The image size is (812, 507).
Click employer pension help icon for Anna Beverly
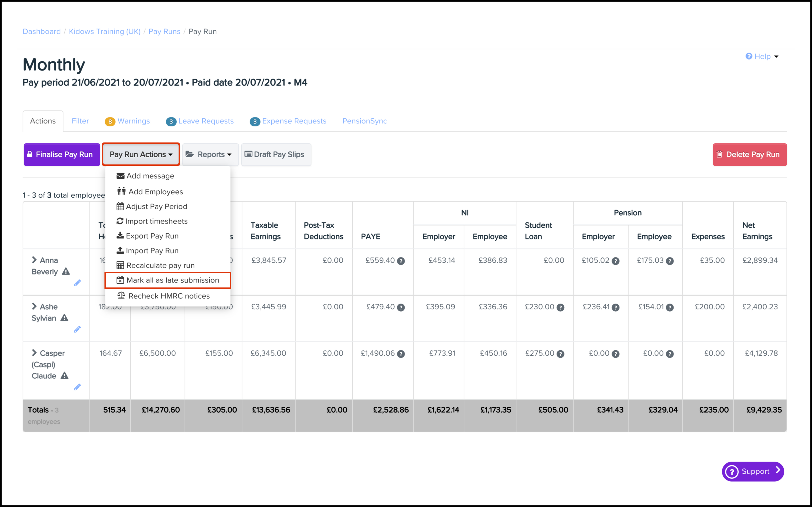pos(615,261)
